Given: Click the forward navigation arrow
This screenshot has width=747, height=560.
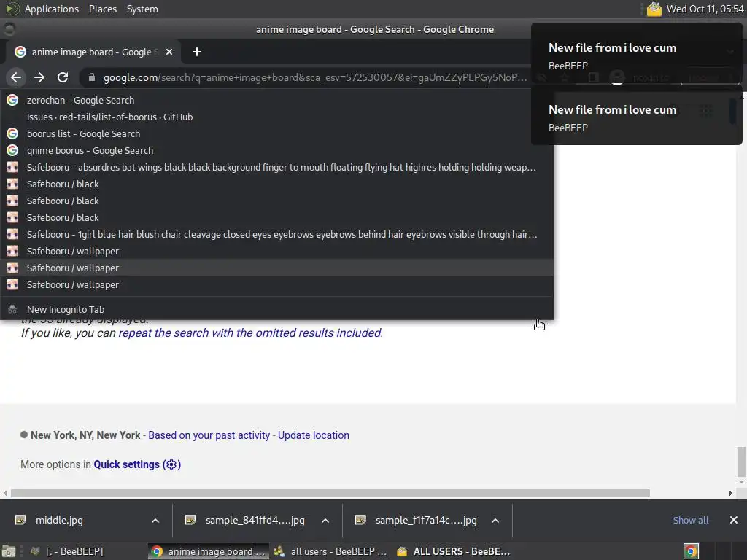Looking at the screenshot, I should 39,77.
